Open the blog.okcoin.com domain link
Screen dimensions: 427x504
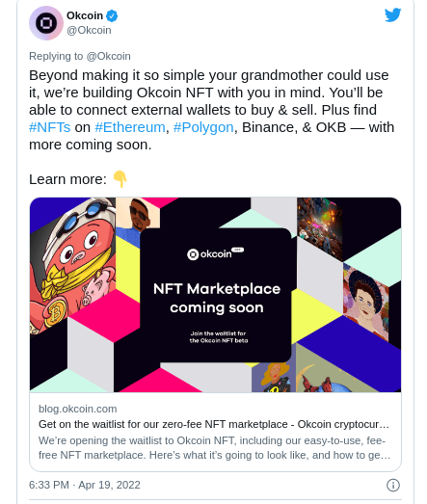tap(78, 409)
